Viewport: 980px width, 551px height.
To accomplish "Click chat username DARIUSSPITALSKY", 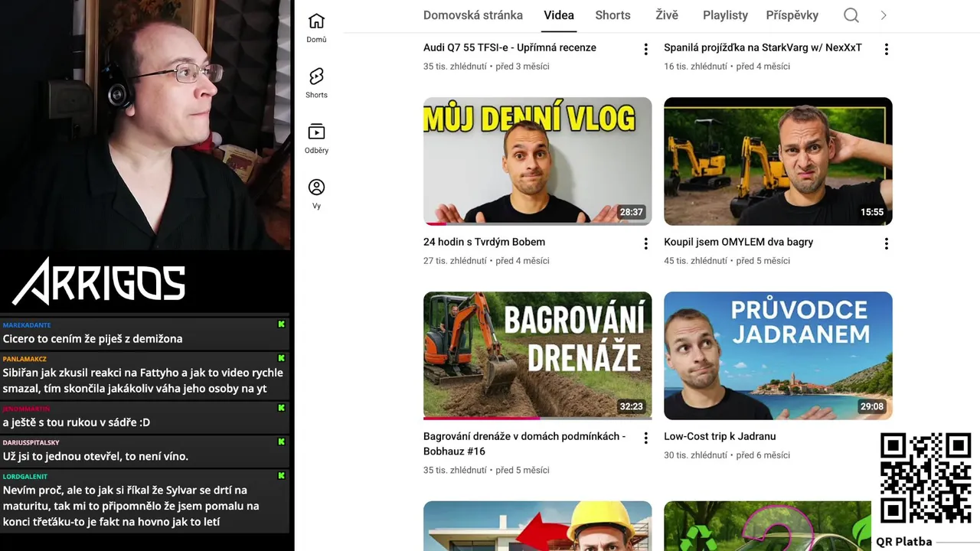I will tap(31, 442).
